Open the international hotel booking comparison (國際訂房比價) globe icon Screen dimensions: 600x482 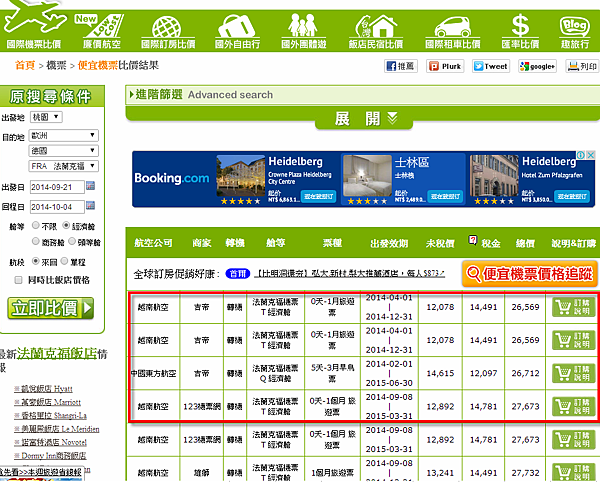click(168, 32)
